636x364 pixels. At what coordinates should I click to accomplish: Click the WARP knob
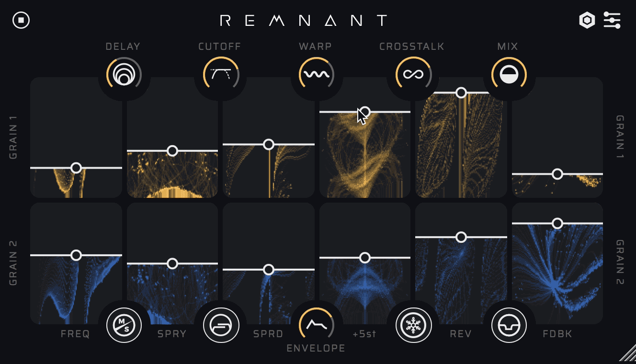tap(317, 73)
